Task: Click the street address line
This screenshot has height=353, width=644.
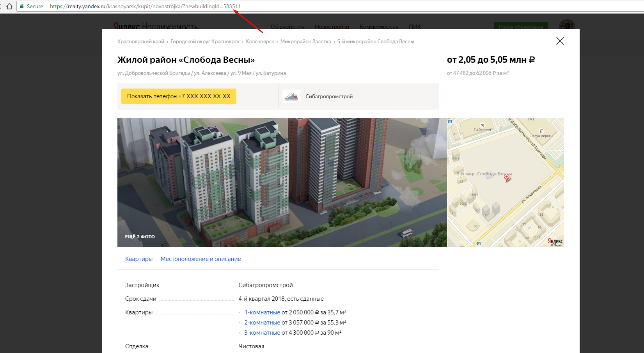Action: point(202,73)
